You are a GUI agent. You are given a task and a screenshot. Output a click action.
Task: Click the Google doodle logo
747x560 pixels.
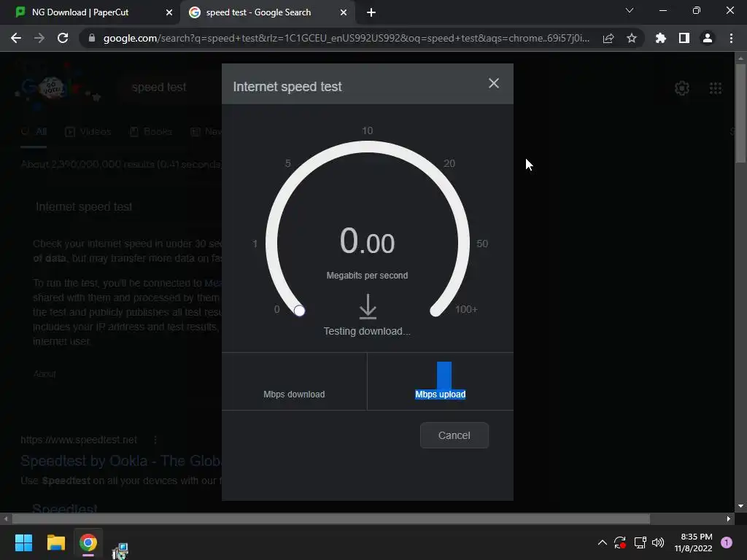(58, 87)
